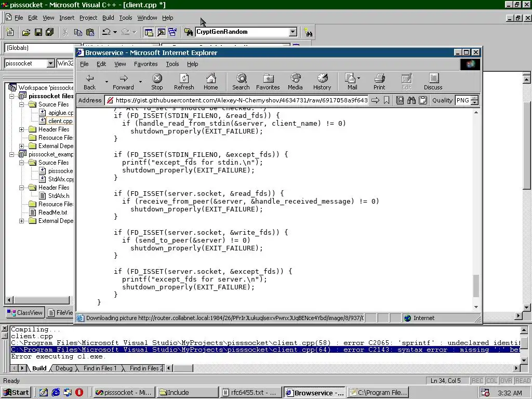Open the History pane in Internet Explorer

pos(322,82)
